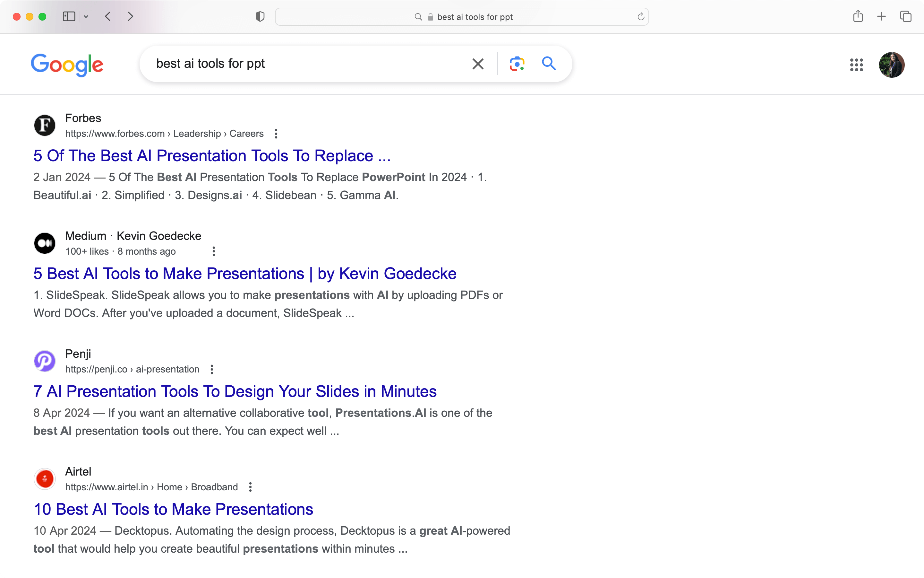924x578 pixels.
Task: Open the three-dot menu for the Forbes result
Action: 276,133
